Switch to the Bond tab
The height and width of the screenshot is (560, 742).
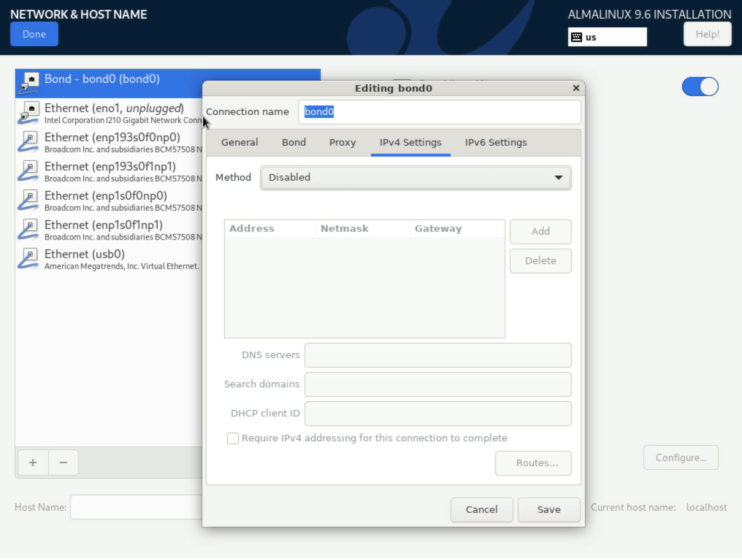pyautogui.click(x=294, y=143)
